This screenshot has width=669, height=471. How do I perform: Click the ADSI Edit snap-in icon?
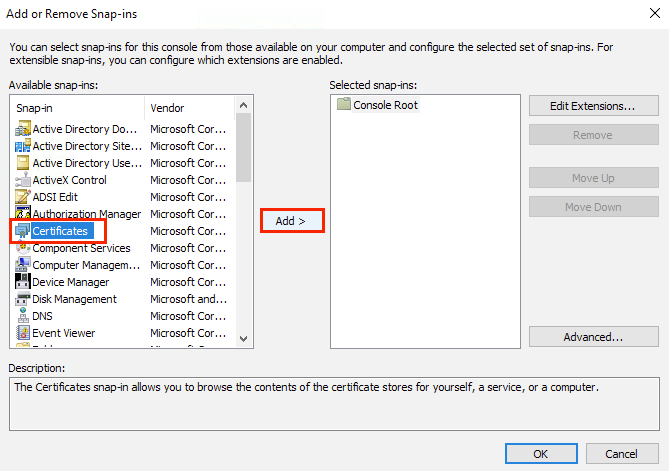coord(23,197)
